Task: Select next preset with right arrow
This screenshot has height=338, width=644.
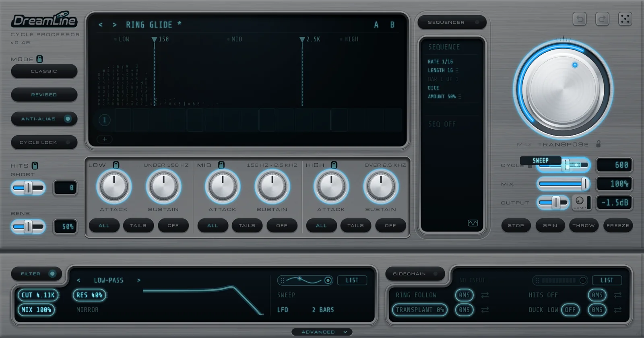Action: coord(115,25)
